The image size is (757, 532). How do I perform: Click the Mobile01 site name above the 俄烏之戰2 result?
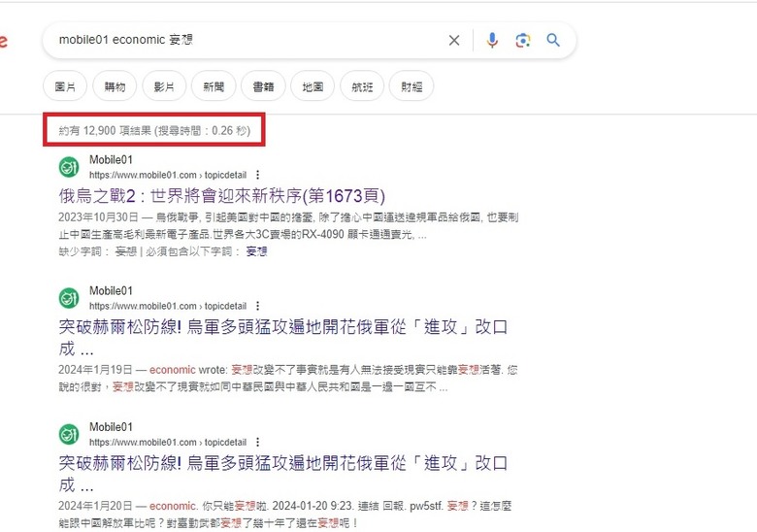111,160
